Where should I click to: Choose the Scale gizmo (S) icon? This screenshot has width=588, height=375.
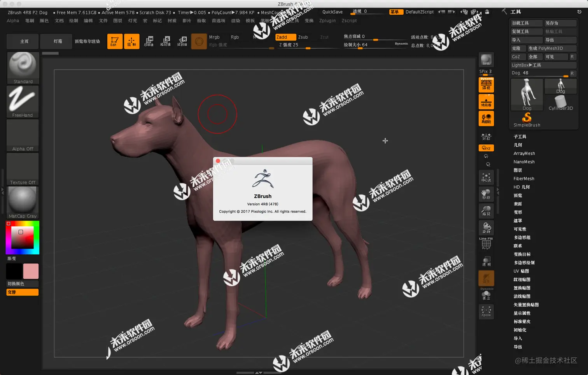tap(165, 41)
